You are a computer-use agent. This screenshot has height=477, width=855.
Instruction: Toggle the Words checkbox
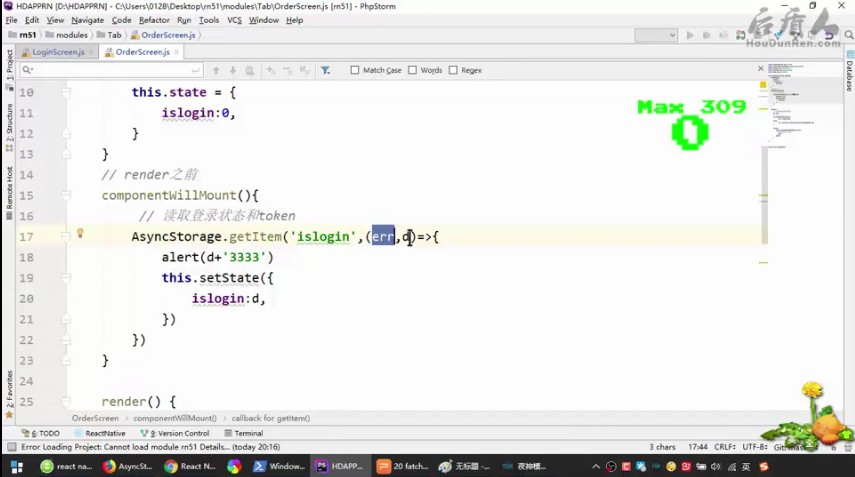pos(412,70)
